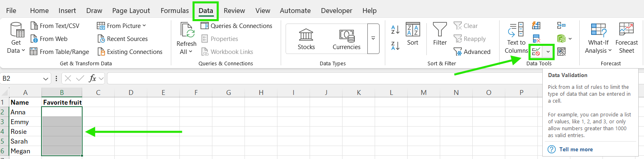
Task: Select cell containing Sarah
Action: pyautogui.click(x=25, y=141)
